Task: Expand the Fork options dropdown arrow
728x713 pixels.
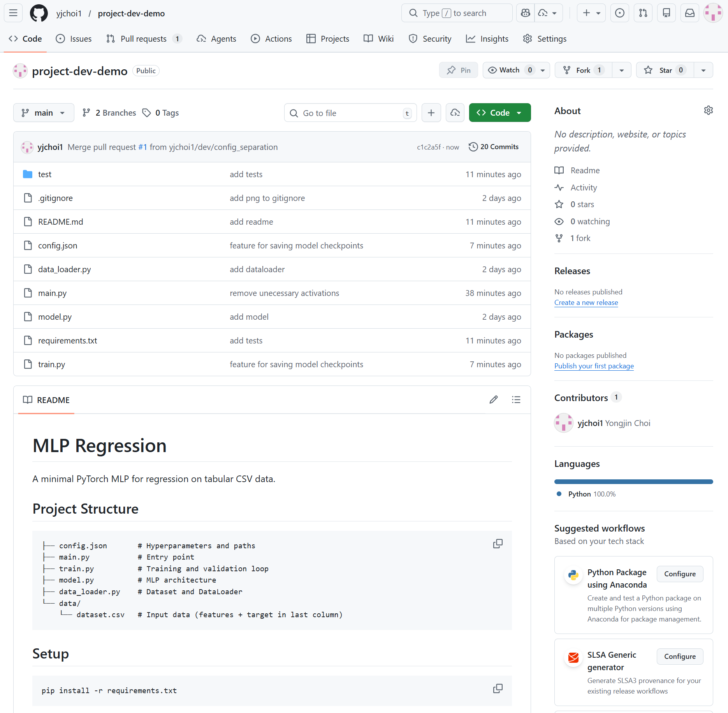Action: point(621,70)
